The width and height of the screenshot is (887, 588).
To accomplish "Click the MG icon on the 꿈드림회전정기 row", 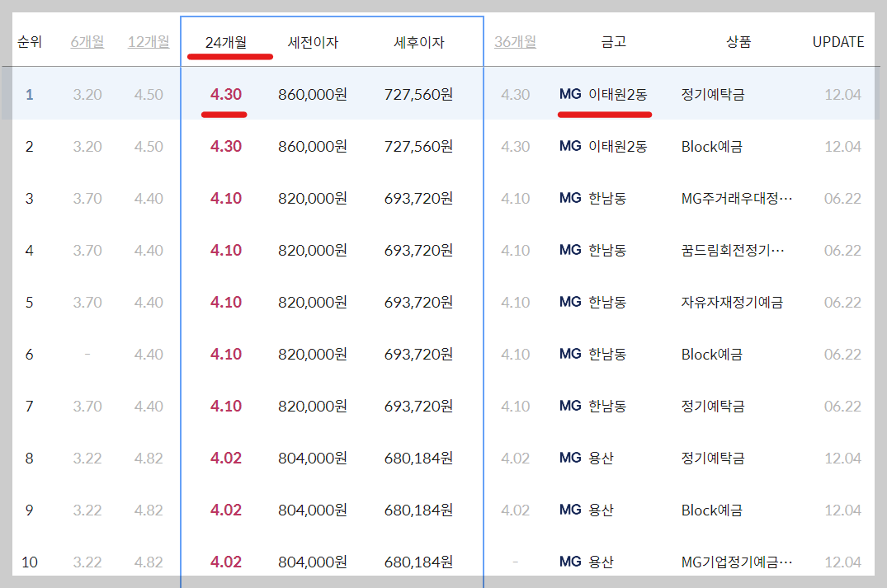I will (569, 250).
